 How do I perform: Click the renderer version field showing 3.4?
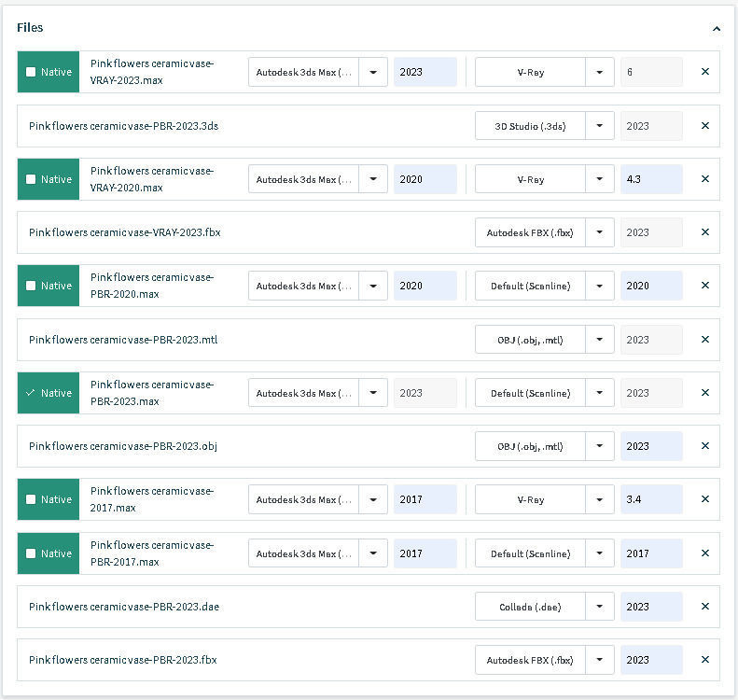pyautogui.click(x=650, y=499)
